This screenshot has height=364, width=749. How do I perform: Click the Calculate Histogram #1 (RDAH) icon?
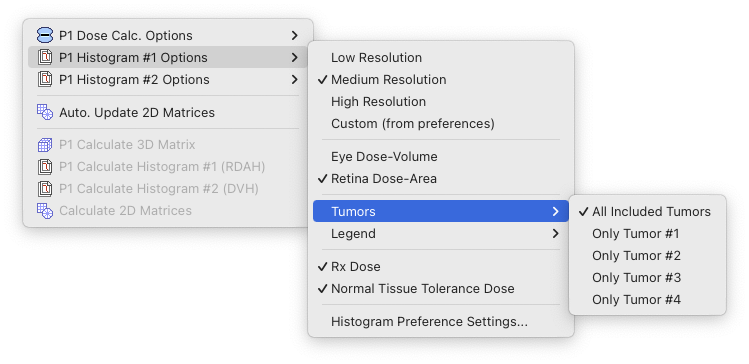coord(45,167)
